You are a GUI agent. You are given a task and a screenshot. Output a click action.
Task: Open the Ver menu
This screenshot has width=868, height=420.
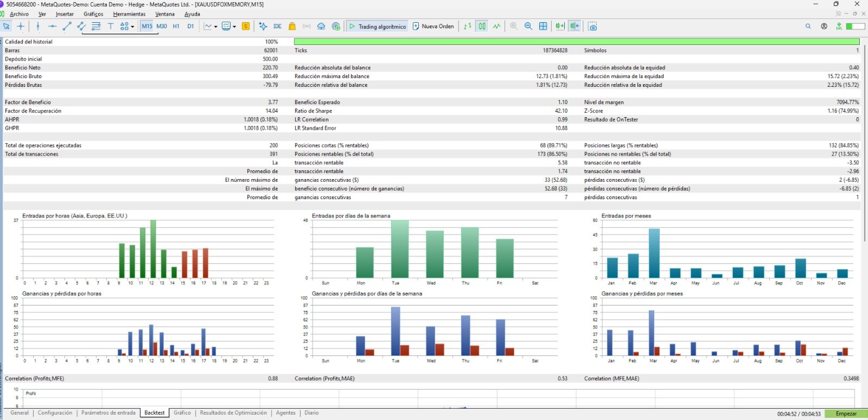pyautogui.click(x=42, y=14)
